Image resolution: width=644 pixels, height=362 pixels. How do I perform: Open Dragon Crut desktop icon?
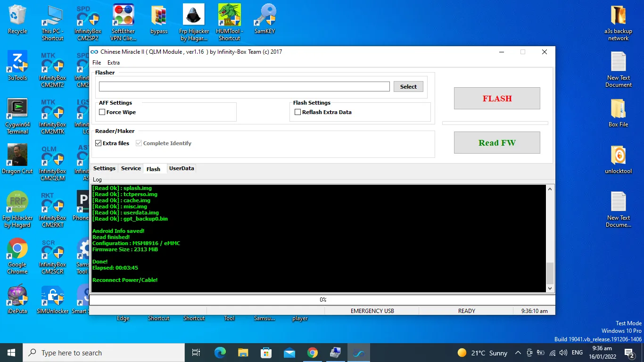click(x=17, y=160)
